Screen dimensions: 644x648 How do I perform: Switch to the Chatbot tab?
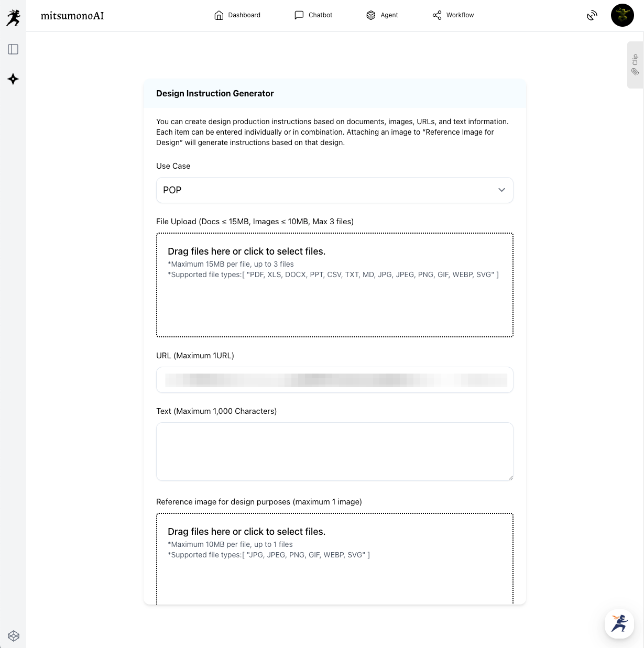(313, 15)
